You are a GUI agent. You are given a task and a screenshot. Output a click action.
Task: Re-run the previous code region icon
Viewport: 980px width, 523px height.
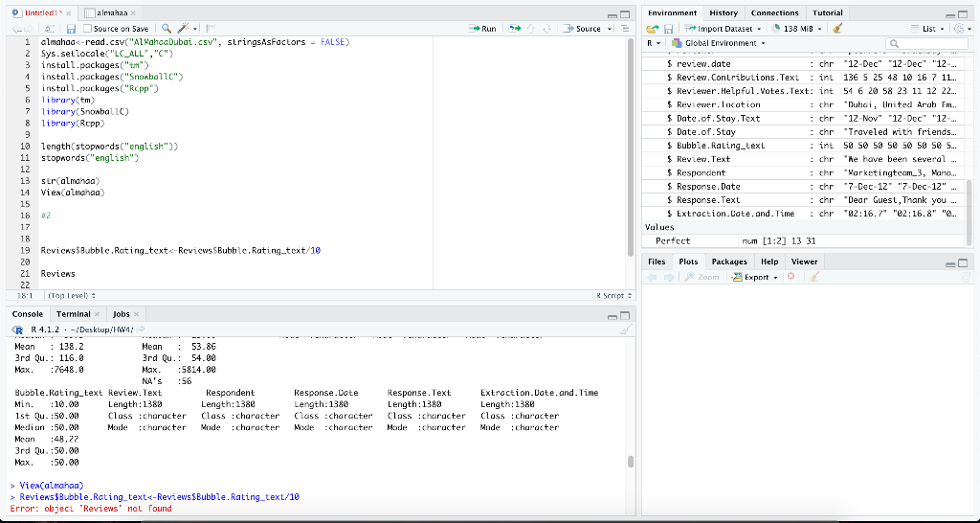click(515, 29)
